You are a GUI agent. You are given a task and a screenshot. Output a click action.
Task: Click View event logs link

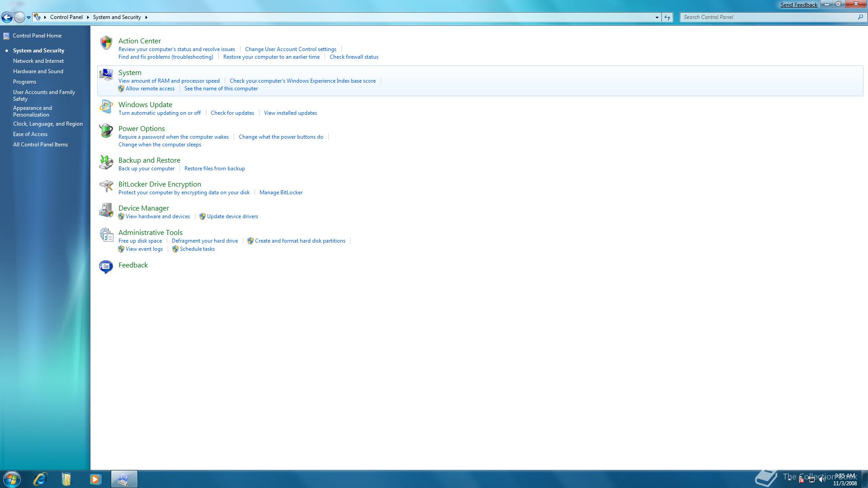click(144, 249)
